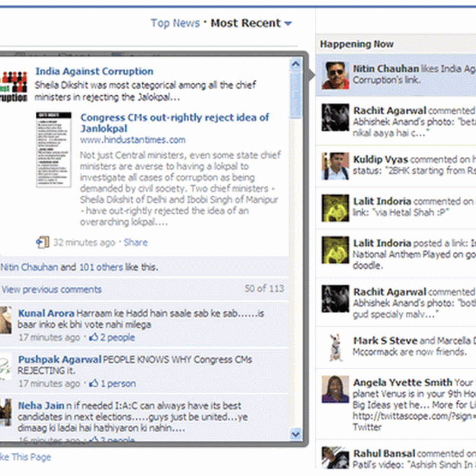Open Rachit Agarwal 'nikal aaya hai' story name
This screenshot has height=476, width=476.
[x=390, y=111]
